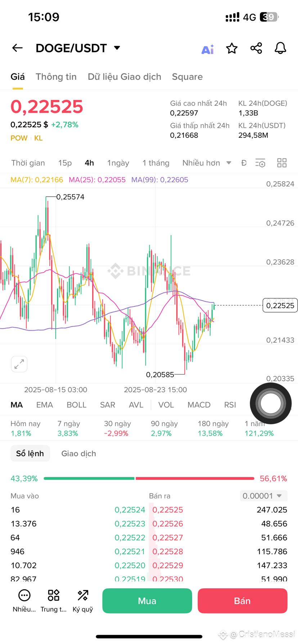This screenshot has width=298, height=644.
Task: Open price alert bell icon
Action: click(280, 48)
